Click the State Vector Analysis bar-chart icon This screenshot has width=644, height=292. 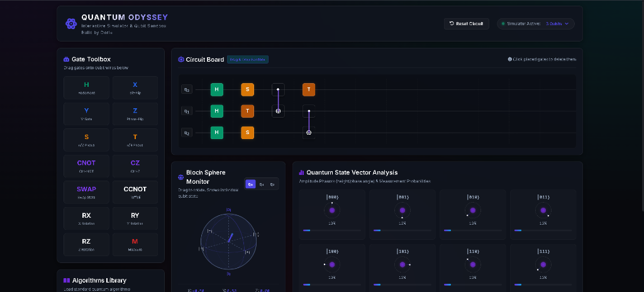pyautogui.click(x=301, y=172)
